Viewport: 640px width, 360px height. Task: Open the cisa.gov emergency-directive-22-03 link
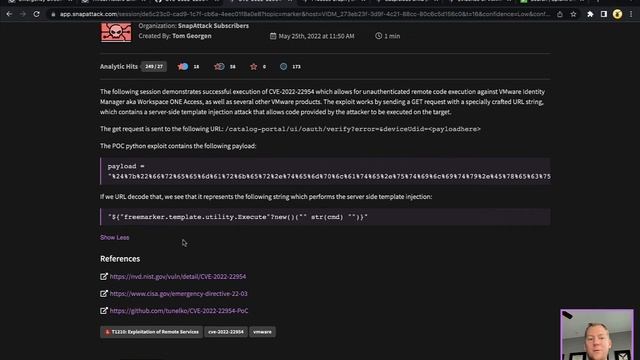click(x=178, y=294)
